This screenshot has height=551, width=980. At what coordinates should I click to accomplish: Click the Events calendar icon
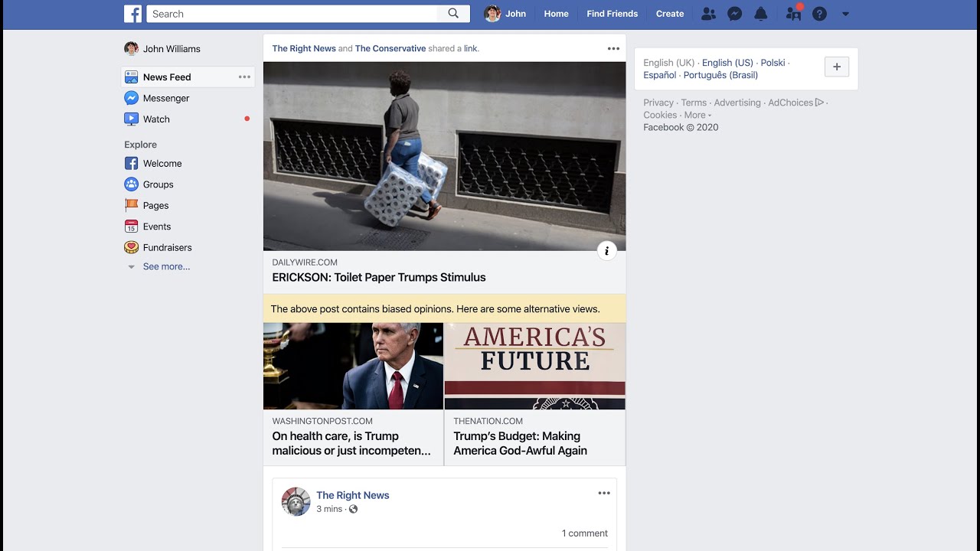point(131,227)
